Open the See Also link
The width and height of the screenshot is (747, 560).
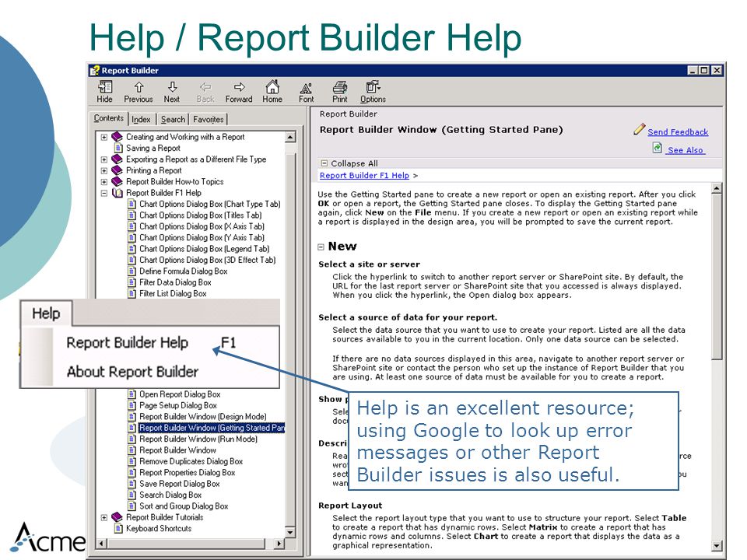pos(686,150)
